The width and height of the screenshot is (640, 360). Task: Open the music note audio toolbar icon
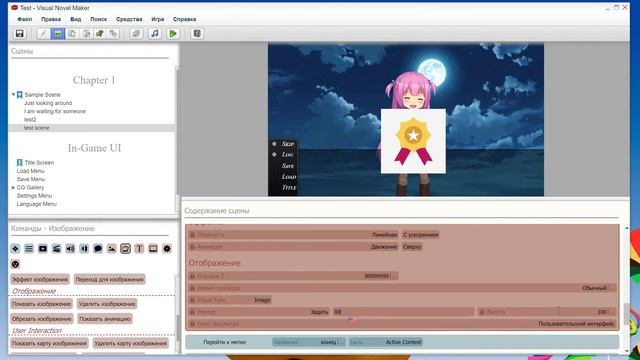point(155,33)
